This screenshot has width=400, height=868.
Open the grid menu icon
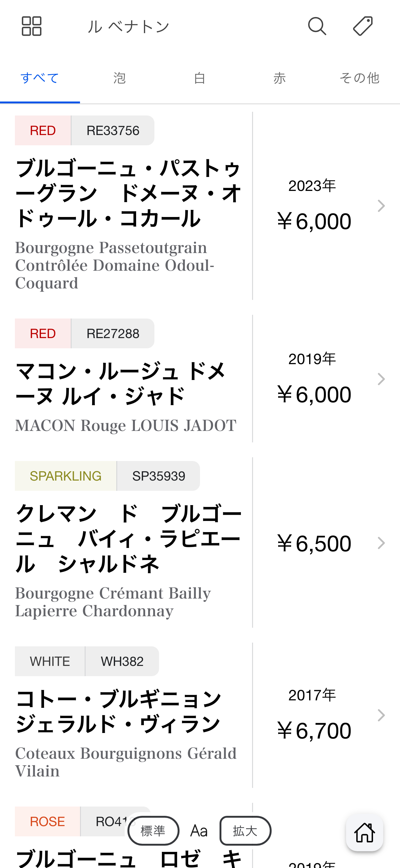32,26
